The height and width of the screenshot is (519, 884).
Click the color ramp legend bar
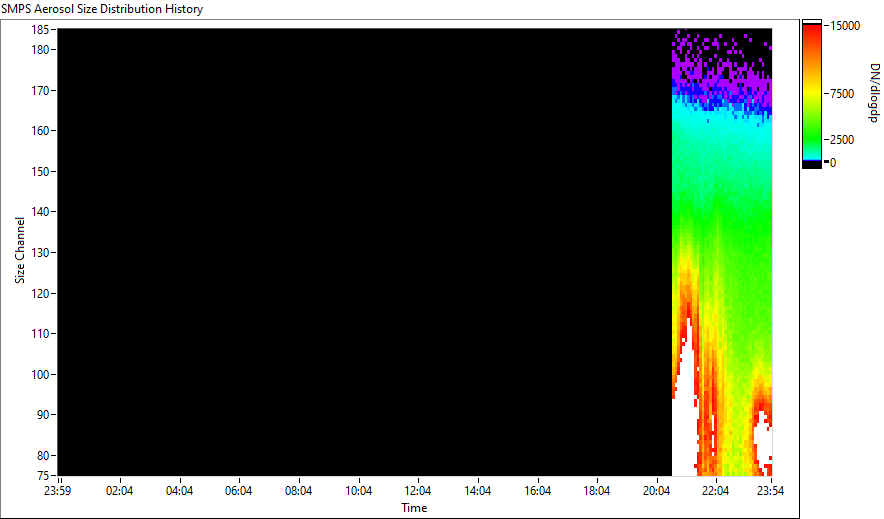pos(812,95)
